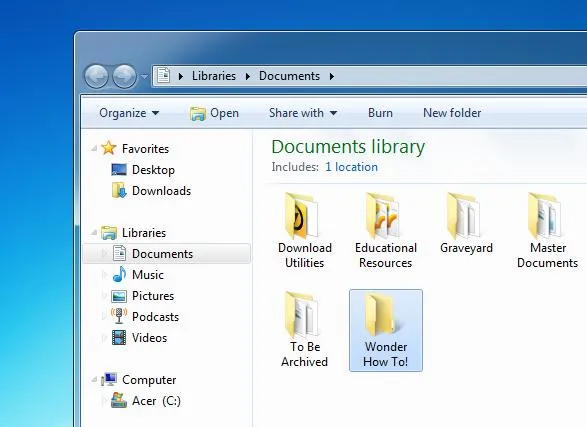Select the Acer (C:) drive label

click(156, 401)
